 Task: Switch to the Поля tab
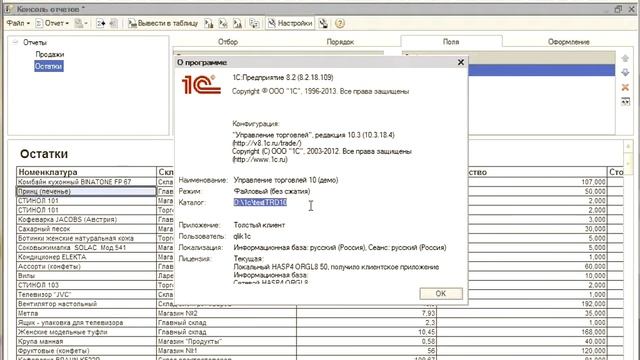(451, 42)
